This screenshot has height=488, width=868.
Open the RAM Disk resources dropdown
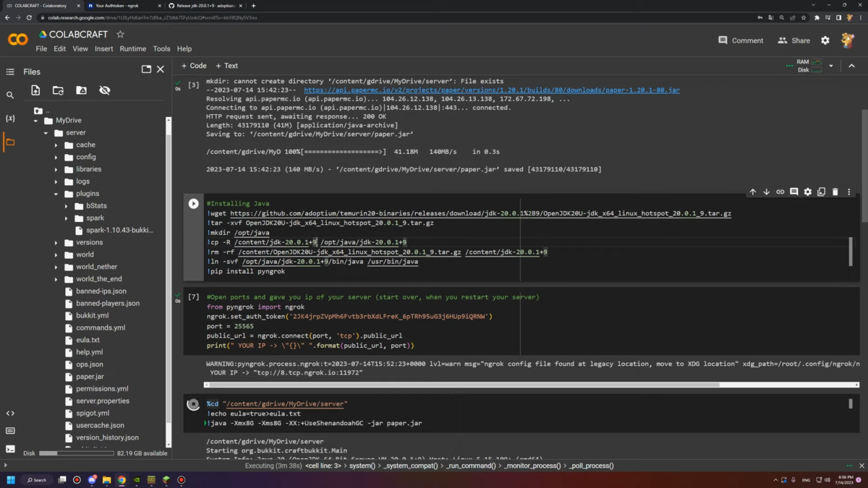tap(830, 66)
